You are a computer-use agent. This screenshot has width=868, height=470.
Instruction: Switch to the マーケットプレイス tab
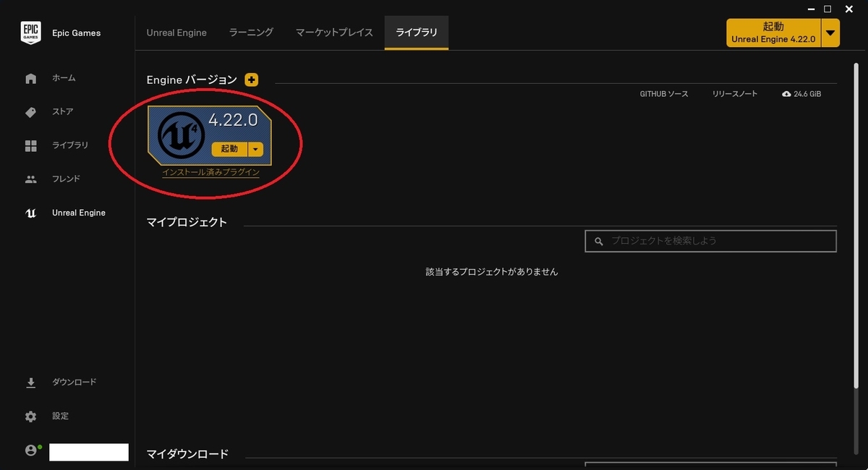click(x=333, y=33)
